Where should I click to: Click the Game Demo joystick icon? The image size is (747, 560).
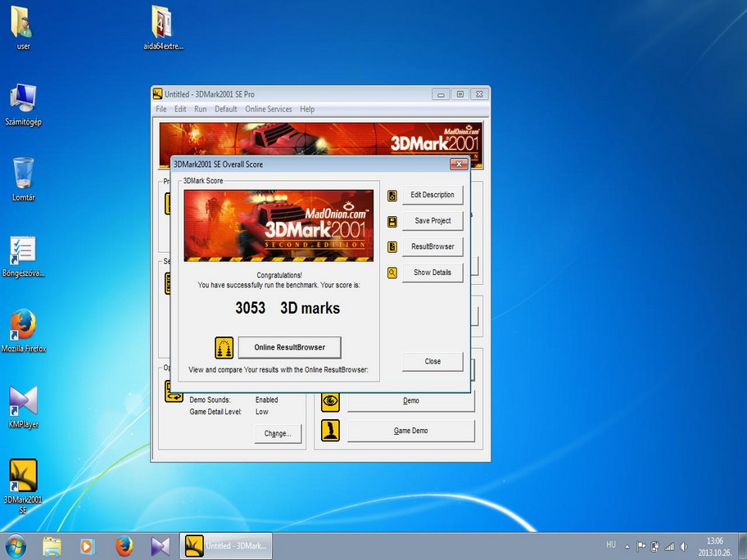pos(330,430)
